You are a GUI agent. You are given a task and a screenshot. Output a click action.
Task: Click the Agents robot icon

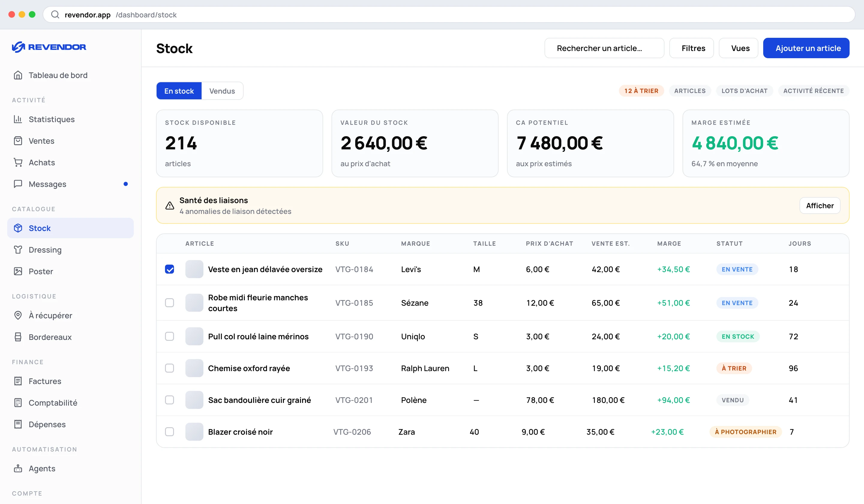click(18, 468)
